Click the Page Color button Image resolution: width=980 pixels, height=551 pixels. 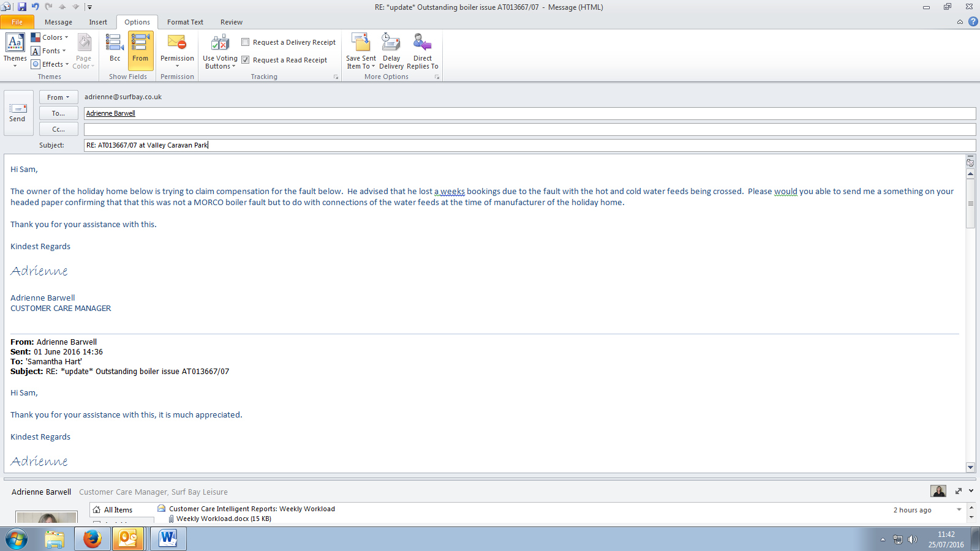click(83, 51)
